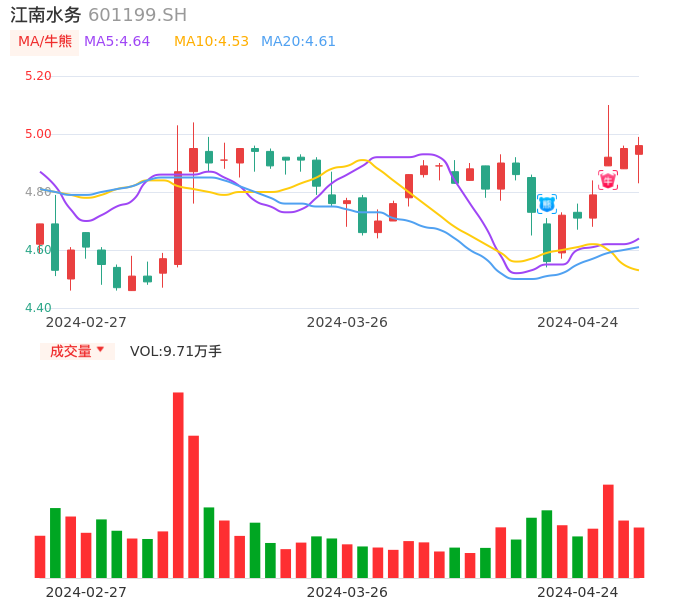
Task: Toggle the MA5 line legend
Action: [117, 42]
